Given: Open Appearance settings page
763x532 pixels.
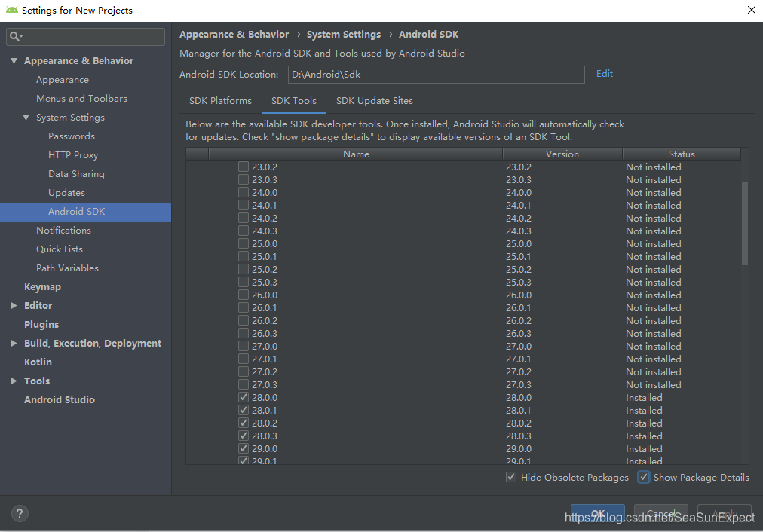Looking at the screenshot, I should click(x=63, y=80).
